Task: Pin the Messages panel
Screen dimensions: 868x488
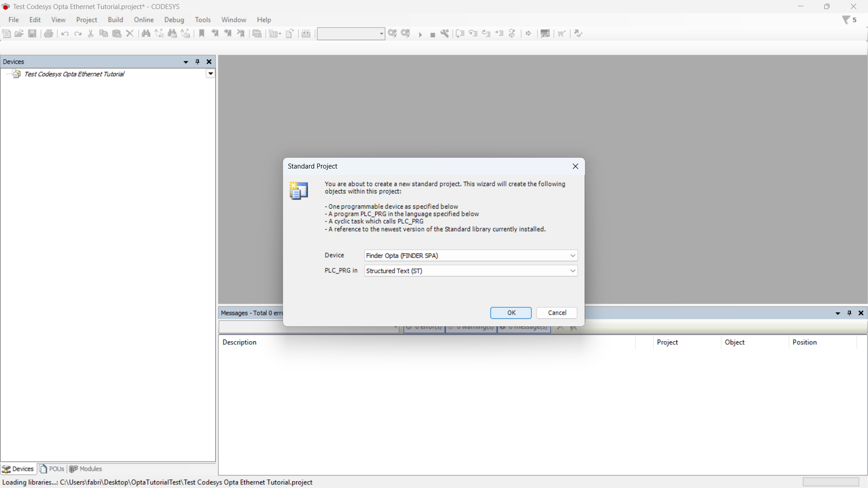Action: pos(849,313)
